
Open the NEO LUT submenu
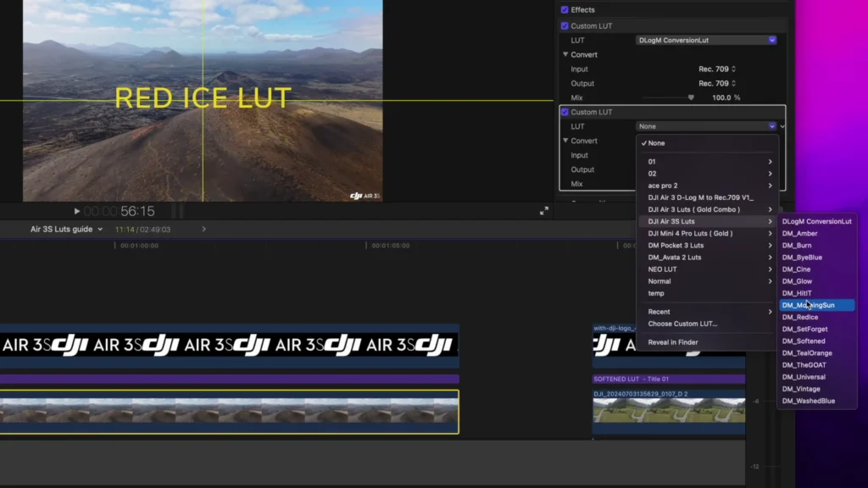[x=708, y=269]
